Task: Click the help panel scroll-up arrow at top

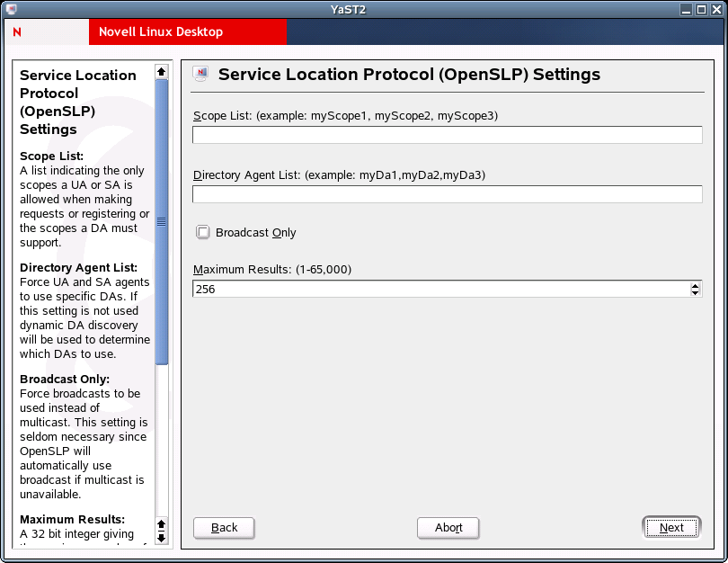Action: click(161, 72)
